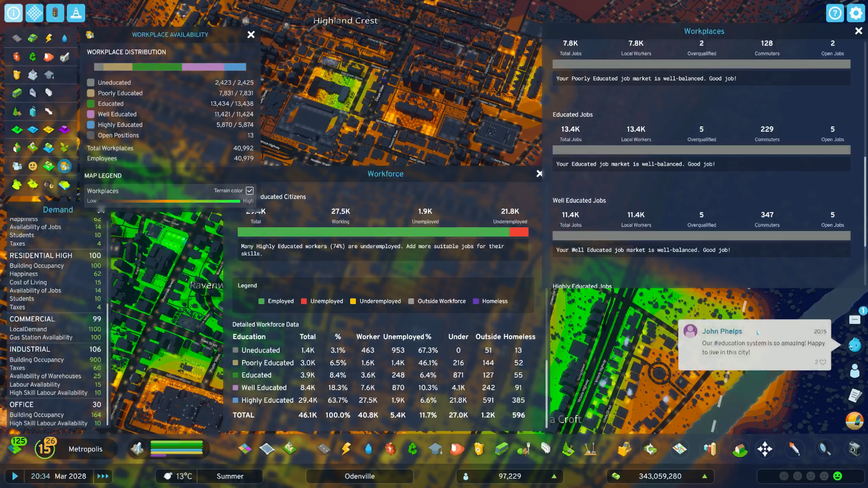Open the Zones tool in bottom toolbar
The image size is (868, 488).
pyautogui.click(x=245, y=449)
